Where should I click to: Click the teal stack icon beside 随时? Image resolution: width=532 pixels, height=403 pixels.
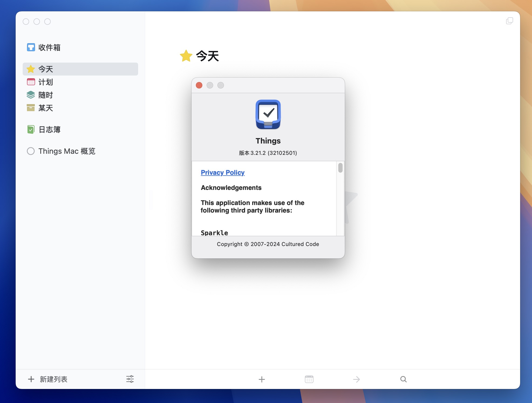point(31,95)
